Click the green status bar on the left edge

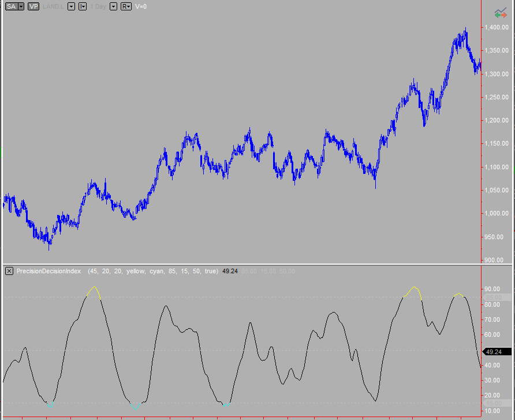point(1,153)
